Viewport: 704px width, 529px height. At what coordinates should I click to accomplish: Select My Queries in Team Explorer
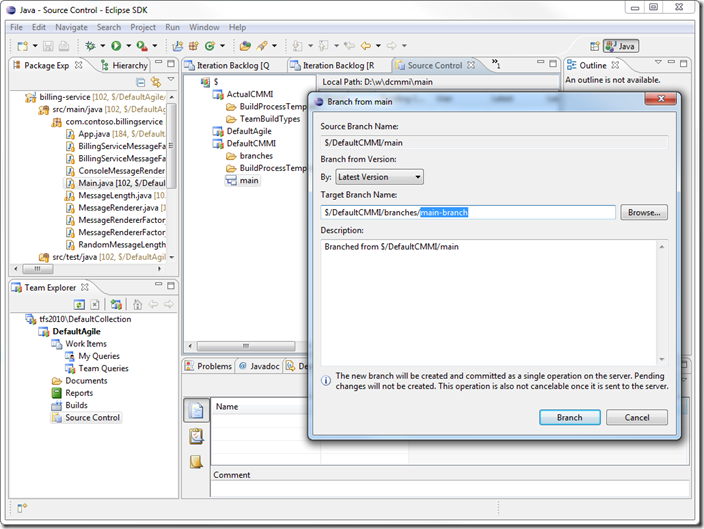click(92, 356)
